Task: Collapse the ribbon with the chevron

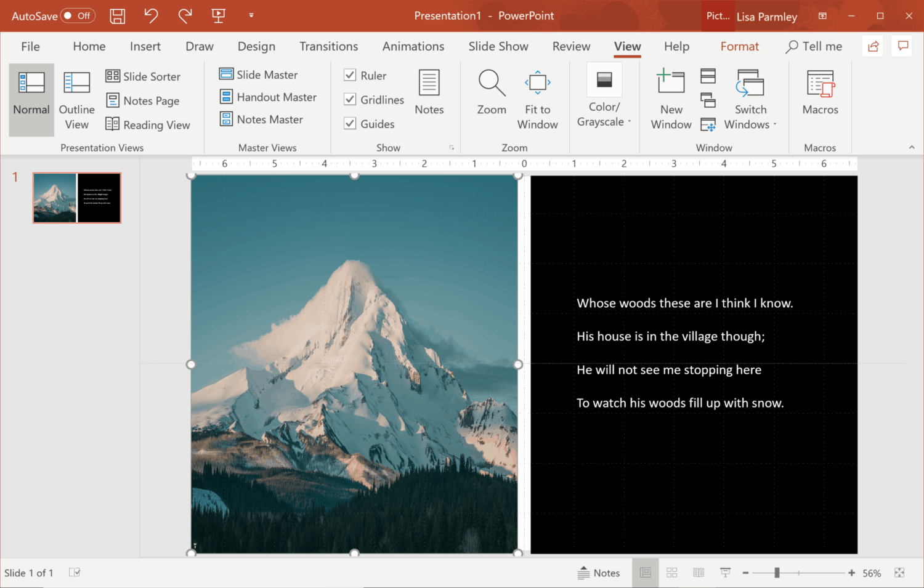Action: tap(912, 148)
